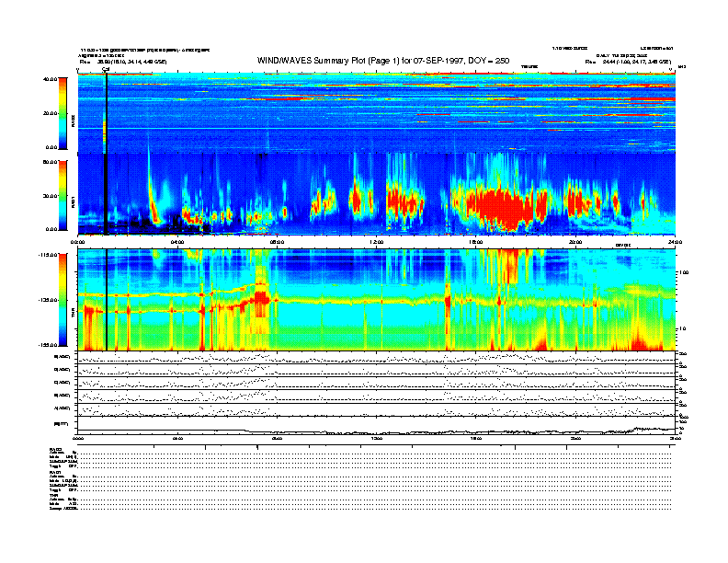Image resolution: width=728 pixels, height=563 pixels.
Task: Click the magnetic field line plot at bottom
Action: point(376,426)
